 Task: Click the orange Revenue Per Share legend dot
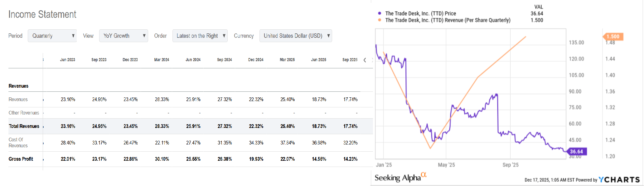[380, 20]
